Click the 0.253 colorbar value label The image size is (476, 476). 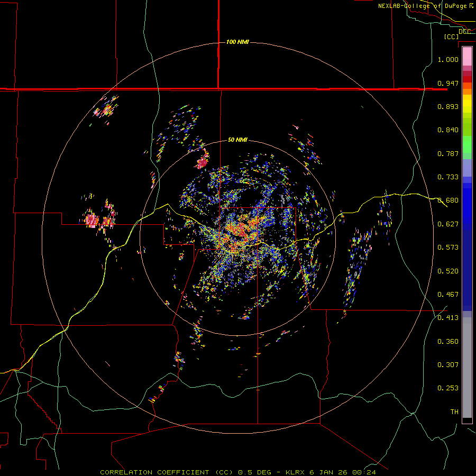pyautogui.click(x=448, y=388)
